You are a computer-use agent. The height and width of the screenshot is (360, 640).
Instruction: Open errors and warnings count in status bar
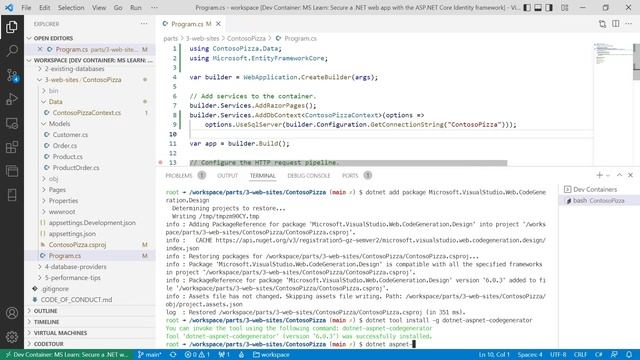[x=197, y=355]
